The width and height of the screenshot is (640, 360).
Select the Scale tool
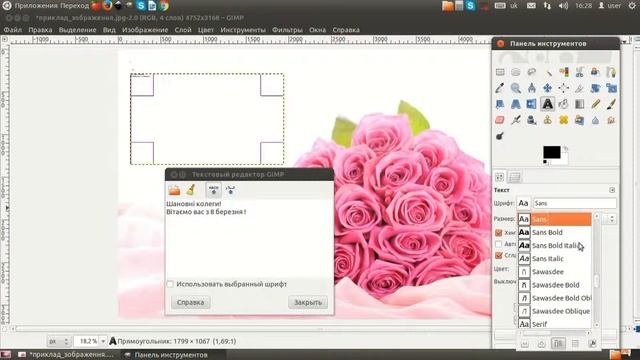[611, 88]
